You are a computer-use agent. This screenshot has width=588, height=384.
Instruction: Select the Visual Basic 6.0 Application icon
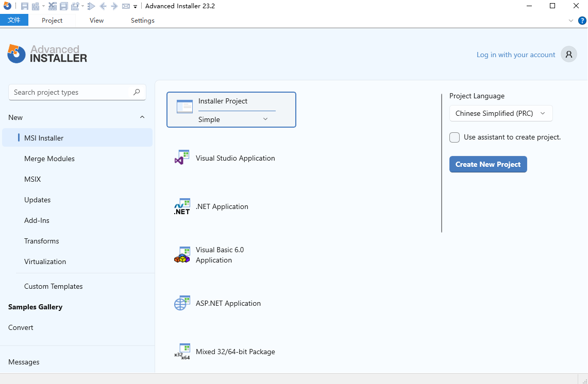(182, 255)
